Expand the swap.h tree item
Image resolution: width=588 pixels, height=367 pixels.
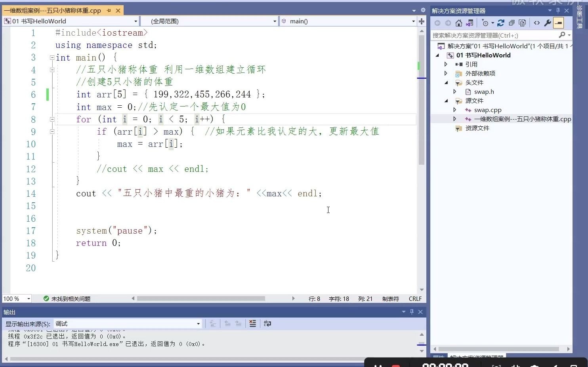455,91
